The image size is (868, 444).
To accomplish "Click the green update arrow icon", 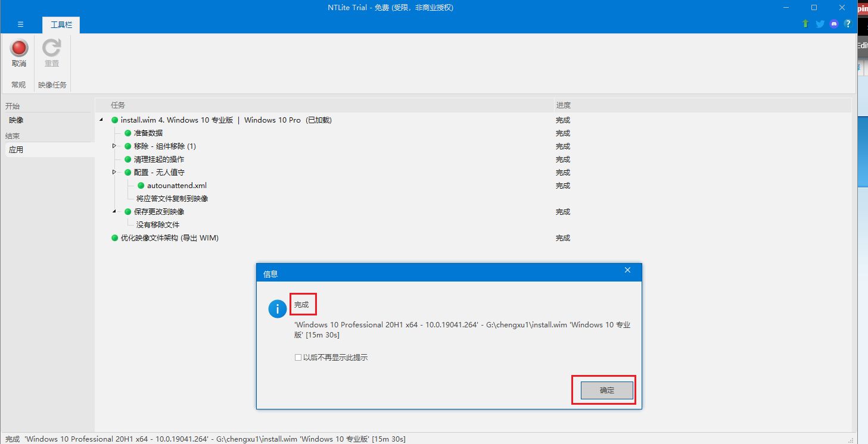I will tap(805, 24).
